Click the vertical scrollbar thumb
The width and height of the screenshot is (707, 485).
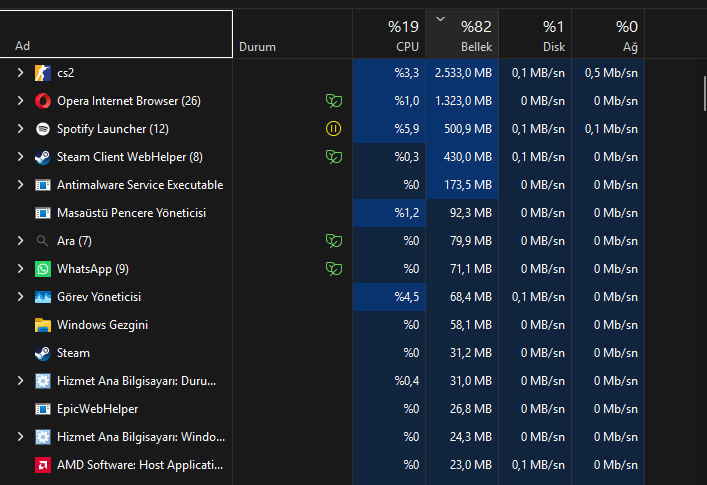click(704, 94)
